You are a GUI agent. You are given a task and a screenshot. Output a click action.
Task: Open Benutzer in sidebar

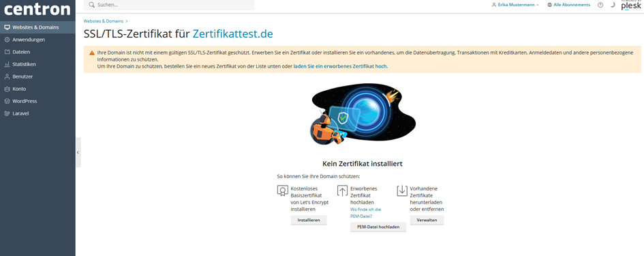coord(37,76)
